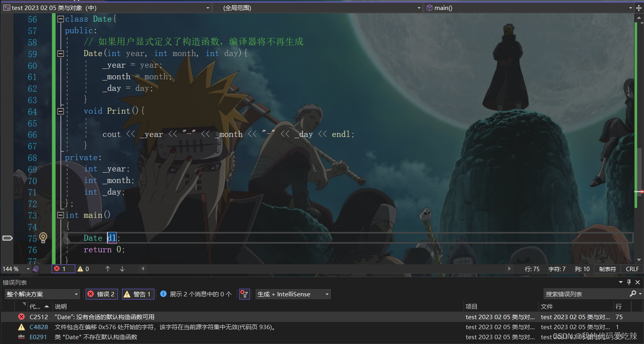Go to next issue down arrow

pyautogui.click(x=122, y=269)
